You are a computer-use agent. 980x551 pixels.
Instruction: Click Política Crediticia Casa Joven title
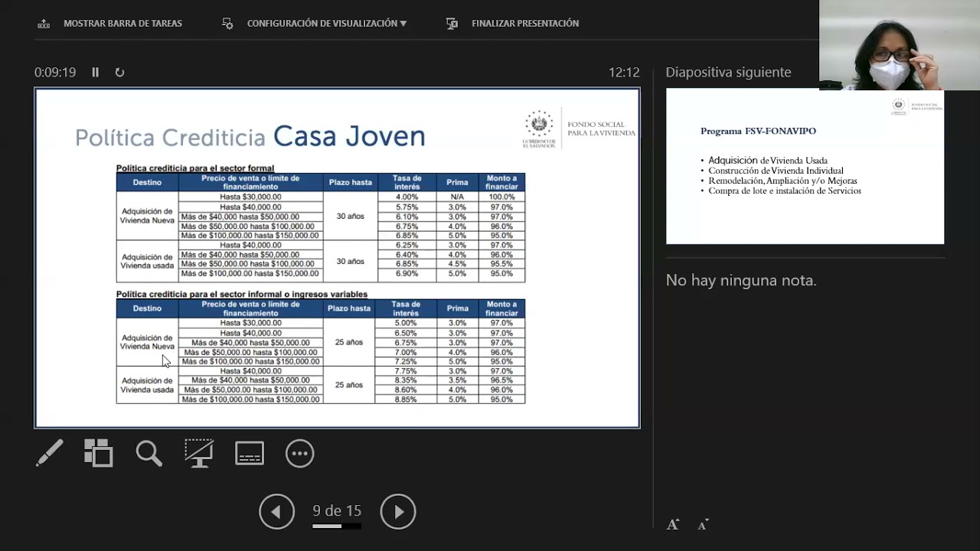(250, 136)
